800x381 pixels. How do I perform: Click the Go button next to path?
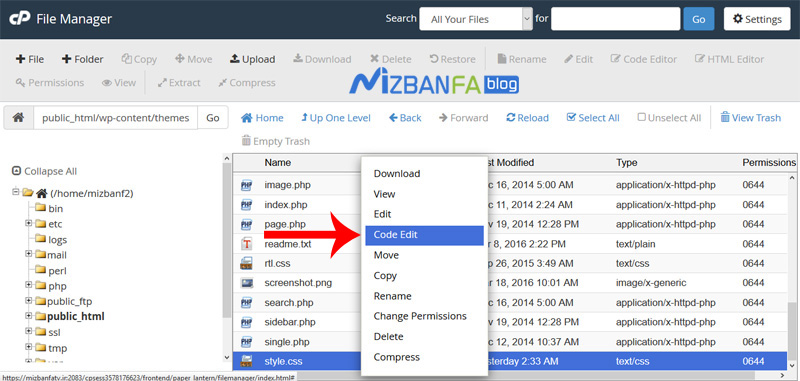point(213,118)
